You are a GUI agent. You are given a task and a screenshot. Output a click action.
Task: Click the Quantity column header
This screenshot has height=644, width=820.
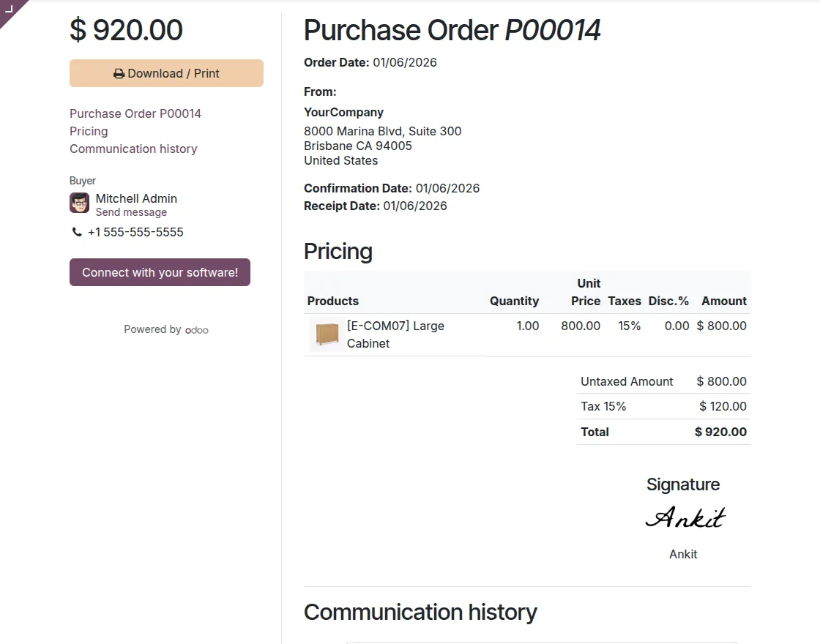pos(514,301)
